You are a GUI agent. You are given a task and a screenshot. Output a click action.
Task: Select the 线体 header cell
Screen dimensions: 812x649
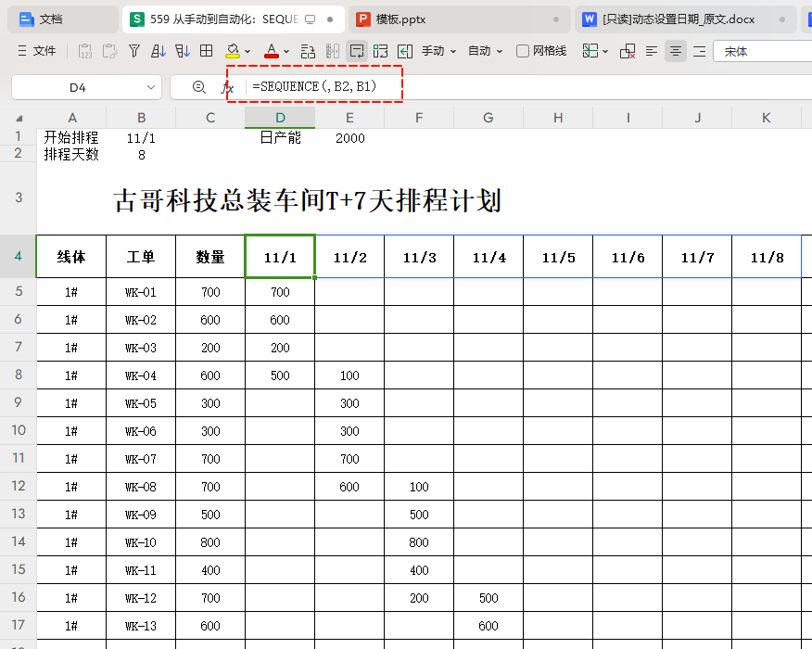click(x=71, y=257)
